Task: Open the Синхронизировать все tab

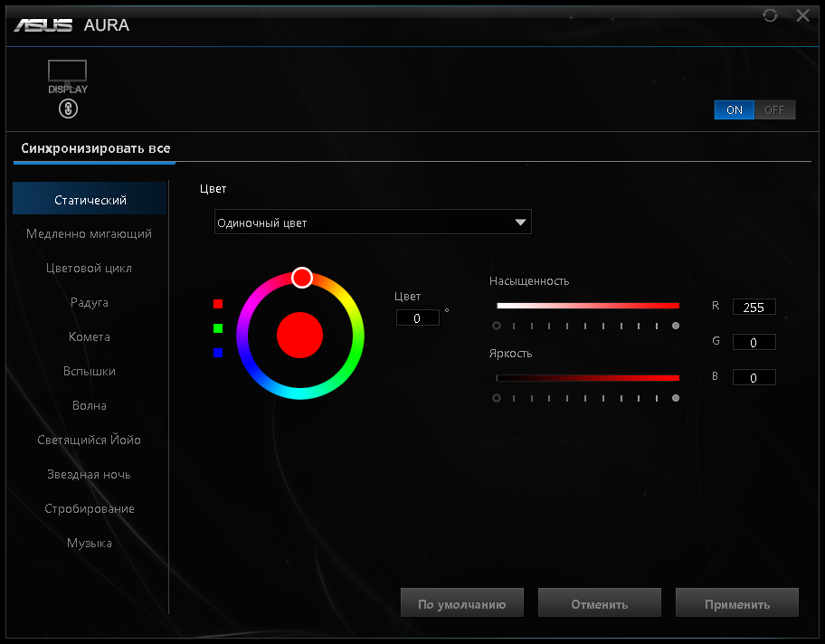Action: tap(95, 148)
